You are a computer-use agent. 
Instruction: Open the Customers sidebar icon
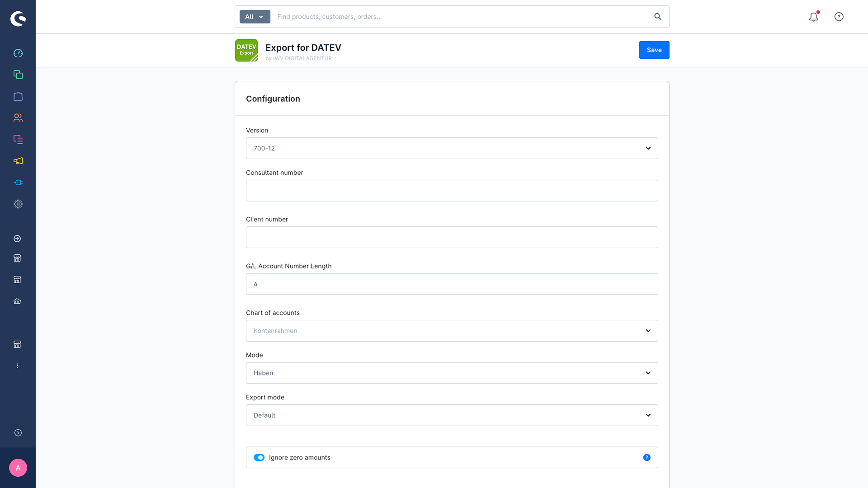click(x=18, y=118)
